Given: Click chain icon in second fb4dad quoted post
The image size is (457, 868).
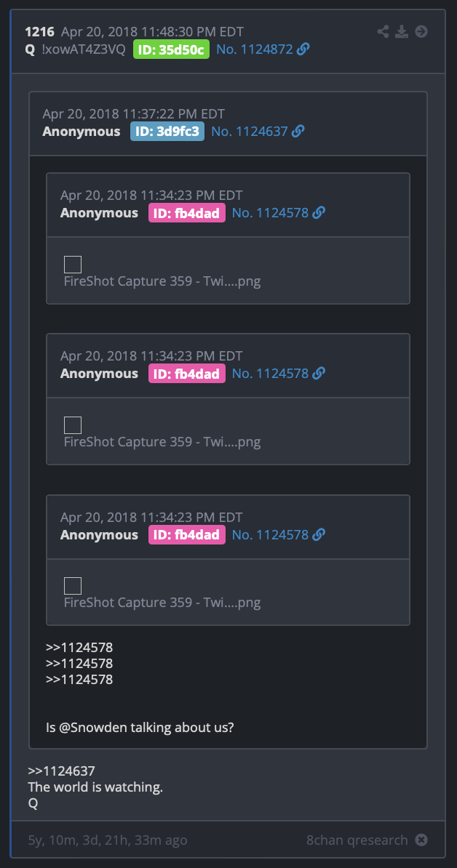Looking at the screenshot, I should 319,373.
